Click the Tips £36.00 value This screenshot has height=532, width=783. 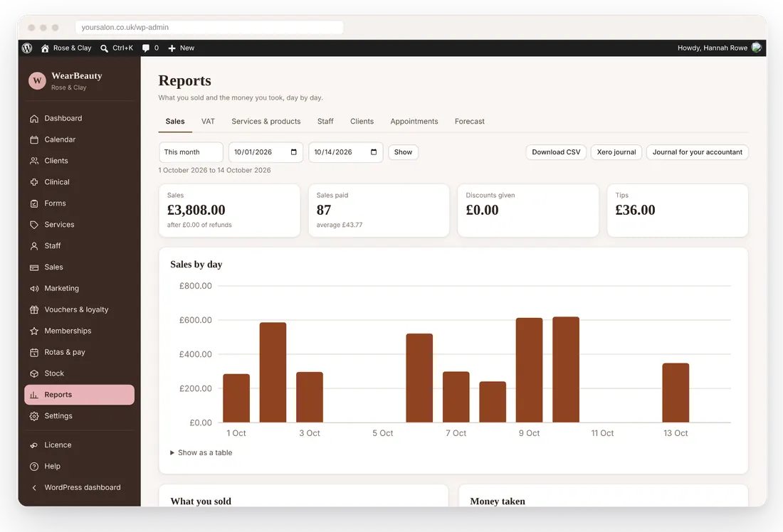tap(635, 210)
